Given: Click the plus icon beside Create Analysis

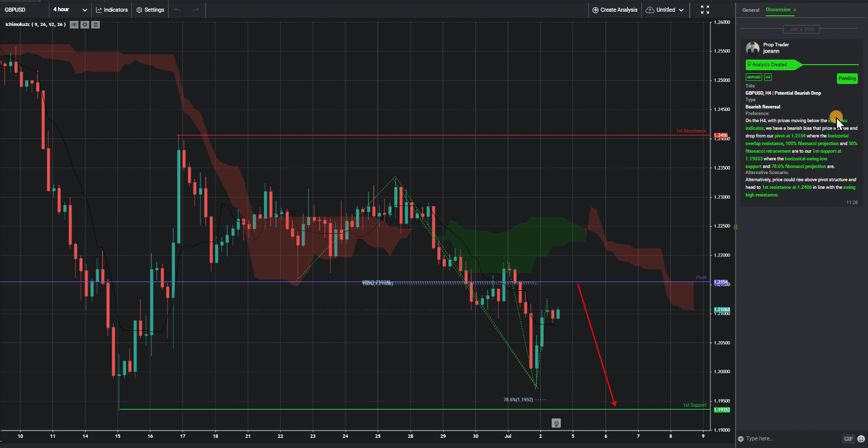Looking at the screenshot, I should point(595,10).
